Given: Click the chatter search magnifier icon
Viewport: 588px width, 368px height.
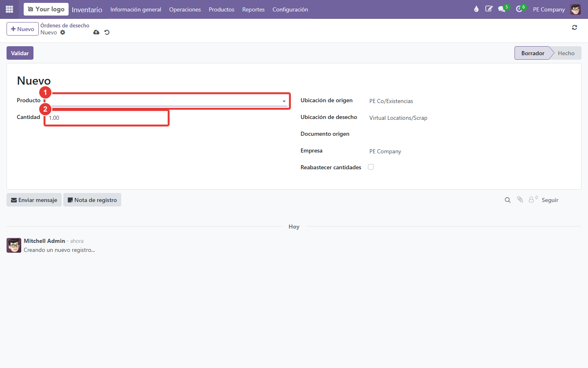Looking at the screenshot, I should (508, 200).
